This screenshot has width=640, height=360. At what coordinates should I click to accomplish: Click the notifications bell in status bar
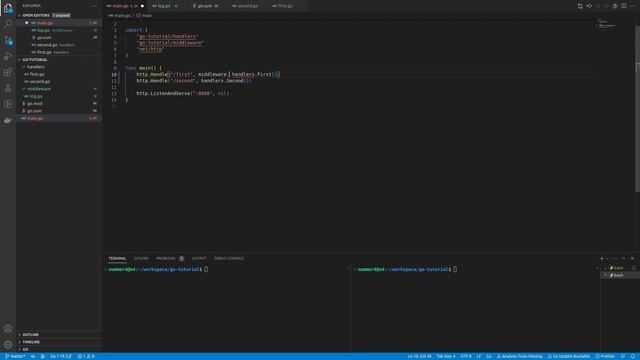[x=633, y=356]
